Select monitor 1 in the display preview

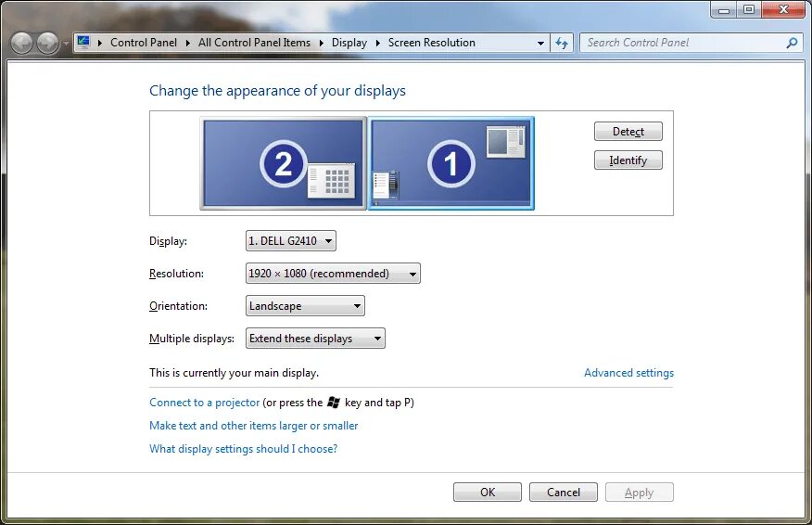(x=451, y=163)
